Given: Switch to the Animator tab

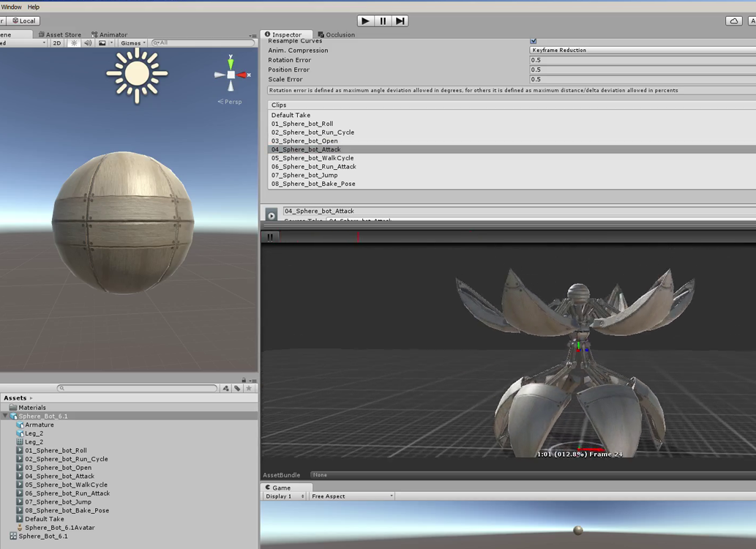Looking at the screenshot, I should [109, 34].
